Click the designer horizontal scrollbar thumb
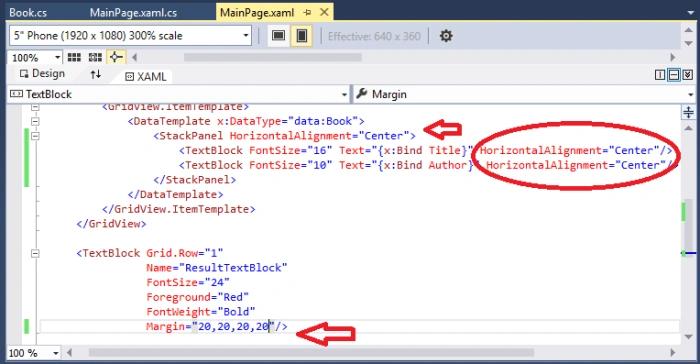The width and height of the screenshot is (700, 364). [x=273, y=57]
